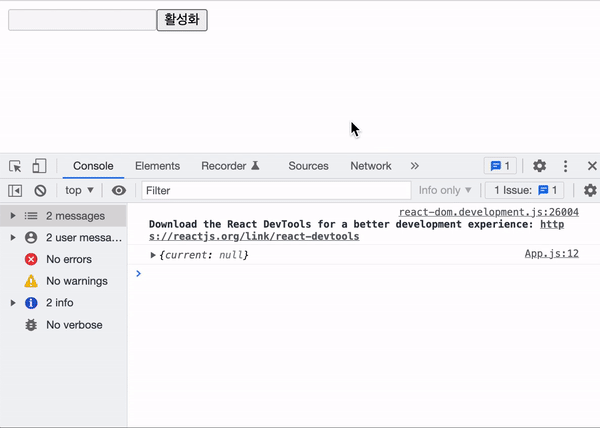The height and width of the screenshot is (428, 600).
Task: Open react-dom.development.js:26004 source link
Action: click(x=489, y=212)
